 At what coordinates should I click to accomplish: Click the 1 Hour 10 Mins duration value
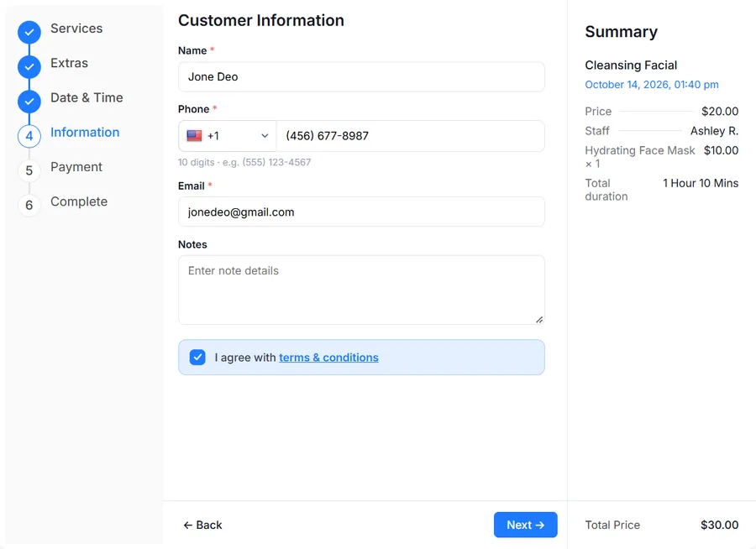pos(700,183)
